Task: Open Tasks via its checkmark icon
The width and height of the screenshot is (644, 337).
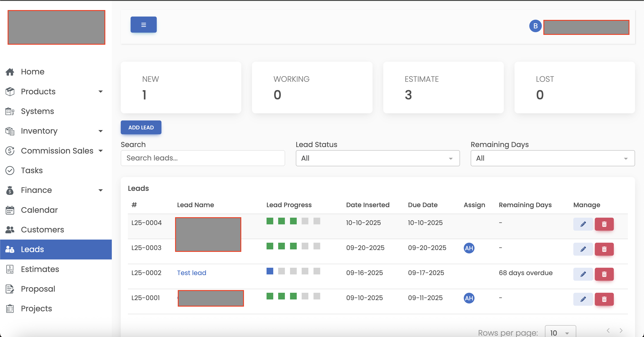Action: pyautogui.click(x=10, y=170)
